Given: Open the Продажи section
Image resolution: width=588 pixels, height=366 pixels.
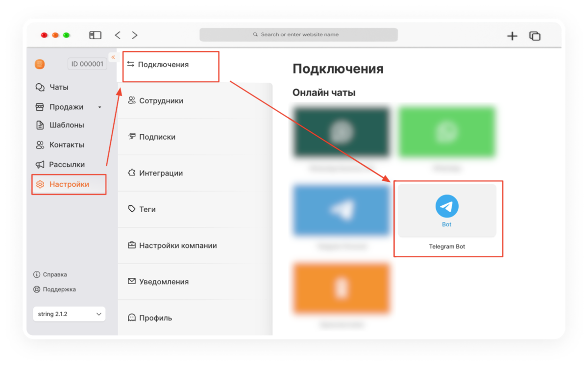Looking at the screenshot, I should (x=66, y=107).
